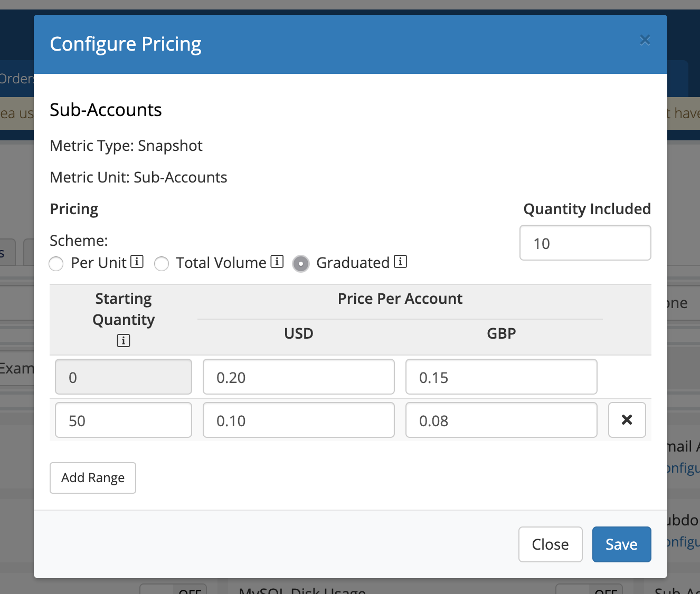
Task: Select the Total Volume pricing scheme
Action: click(x=162, y=263)
